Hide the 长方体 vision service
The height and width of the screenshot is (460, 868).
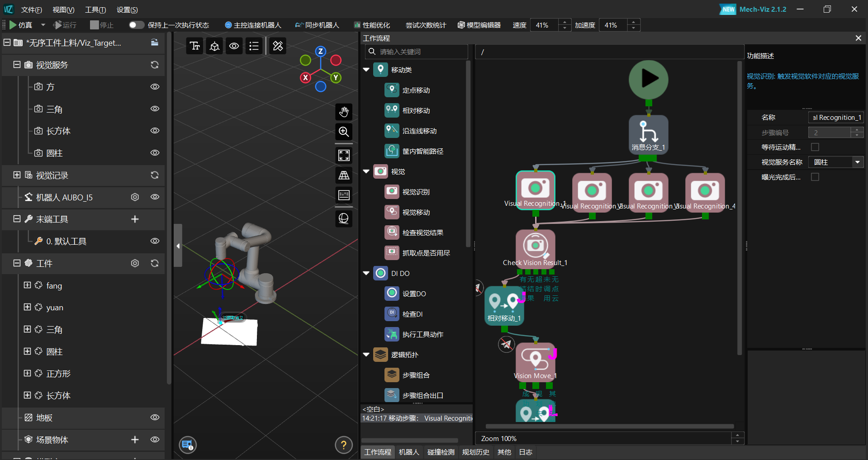coord(155,131)
